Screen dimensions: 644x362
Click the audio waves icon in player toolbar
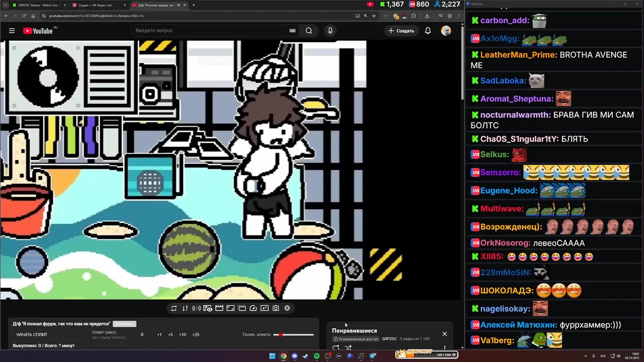point(197,308)
